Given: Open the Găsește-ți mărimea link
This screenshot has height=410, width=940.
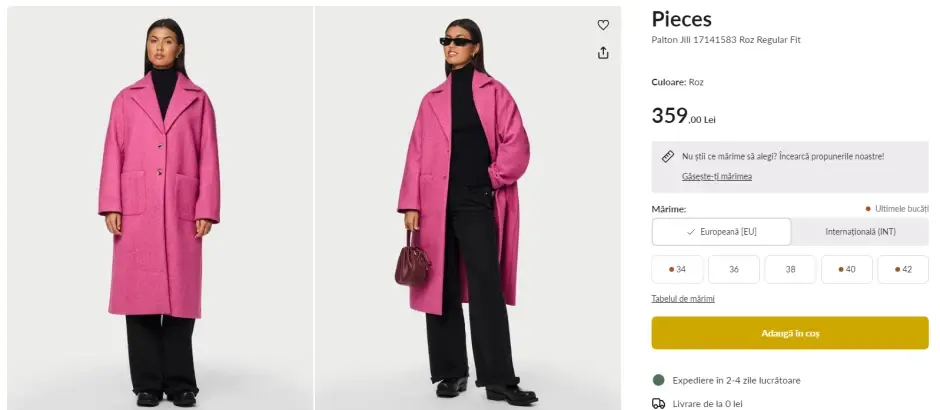Looking at the screenshot, I should tap(717, 177).
